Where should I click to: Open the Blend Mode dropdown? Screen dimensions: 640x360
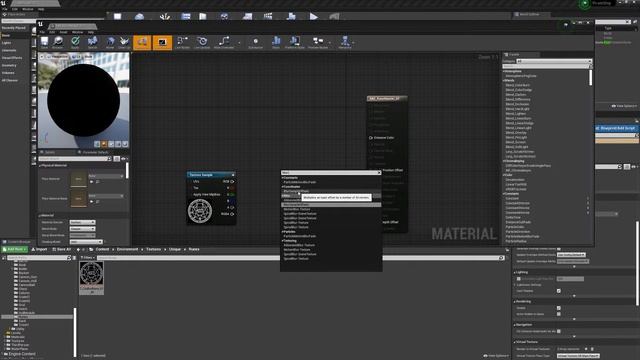(82, 229)
